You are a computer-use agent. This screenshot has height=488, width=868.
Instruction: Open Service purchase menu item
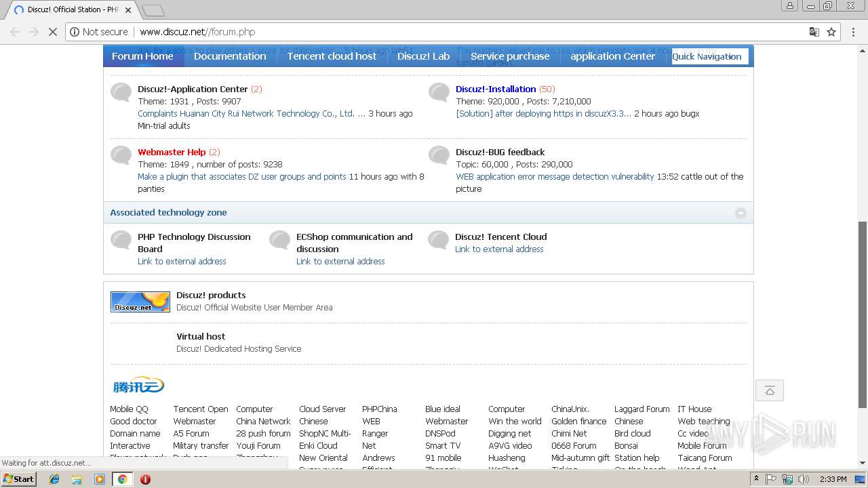[510, 56]
